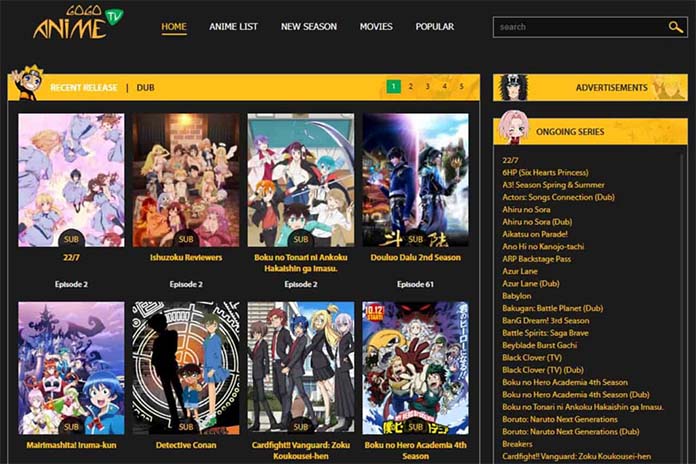Viewport: 696px width, 464px height.
Task: Open Azur Lane ongoing link
Action: (519, 271)
